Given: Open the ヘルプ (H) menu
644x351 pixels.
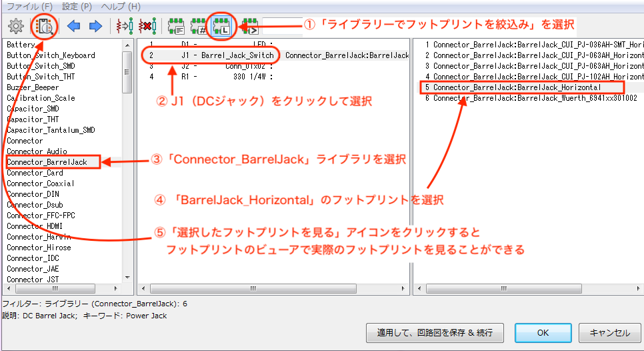Looking at the screenshot, I should [121, 7].
